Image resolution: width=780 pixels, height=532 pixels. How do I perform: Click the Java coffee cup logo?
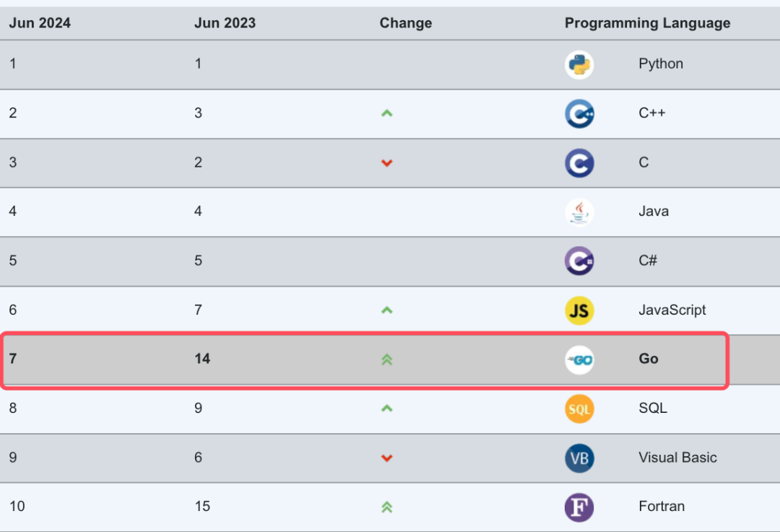(x=579, y=212)
